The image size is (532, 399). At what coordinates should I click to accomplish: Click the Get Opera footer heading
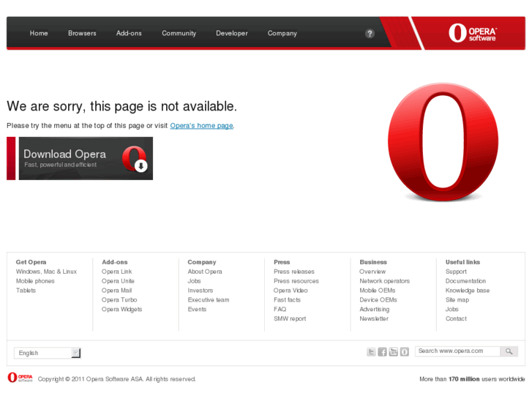pyautogui.click(x=31, y=262)
